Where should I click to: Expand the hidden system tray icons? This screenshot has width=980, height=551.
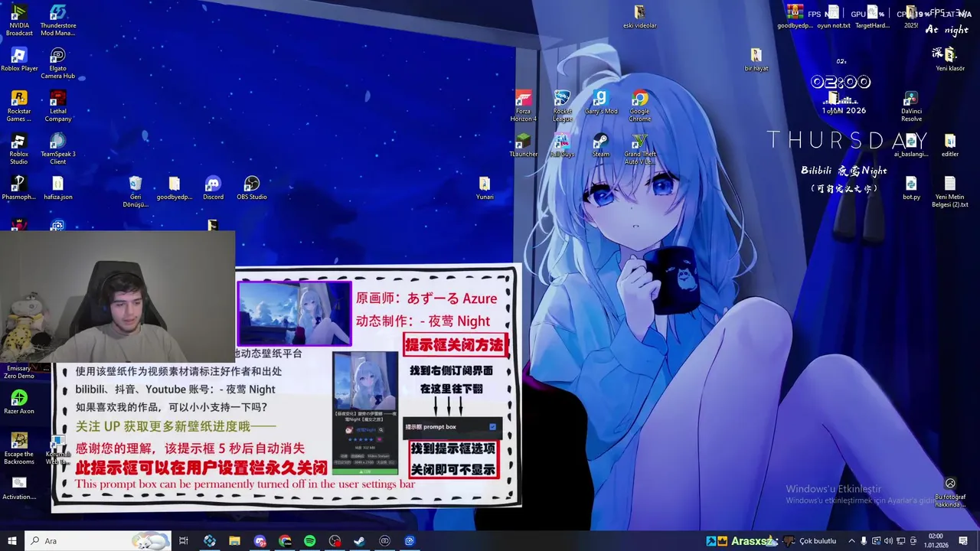pos(851,541)
